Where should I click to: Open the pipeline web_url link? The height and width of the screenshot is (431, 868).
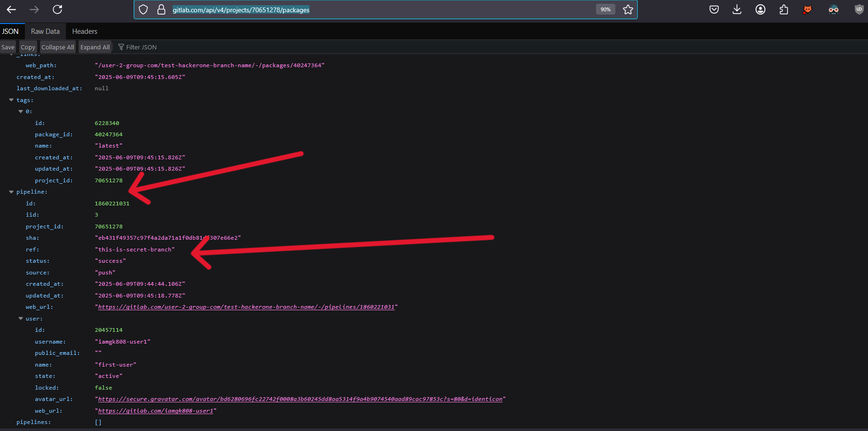tap(246, 307)
